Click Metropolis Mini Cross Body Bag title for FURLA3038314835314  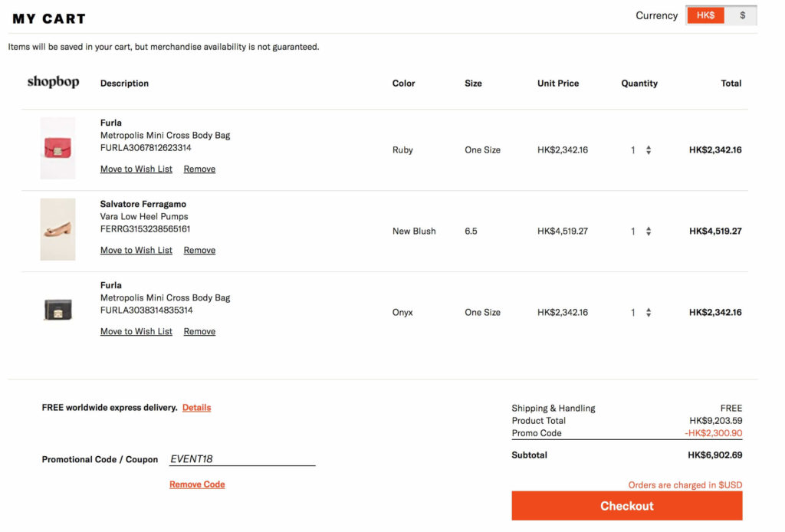coord(166,297)
